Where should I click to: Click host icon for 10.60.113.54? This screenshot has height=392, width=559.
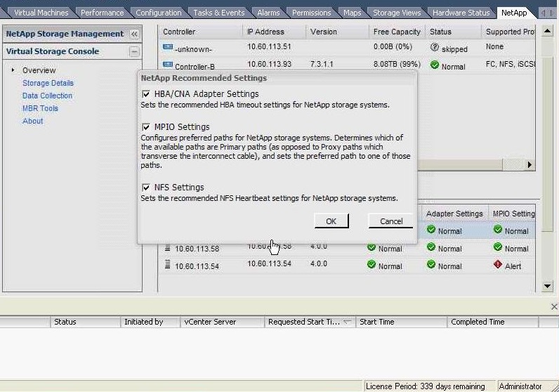[167, 265]
